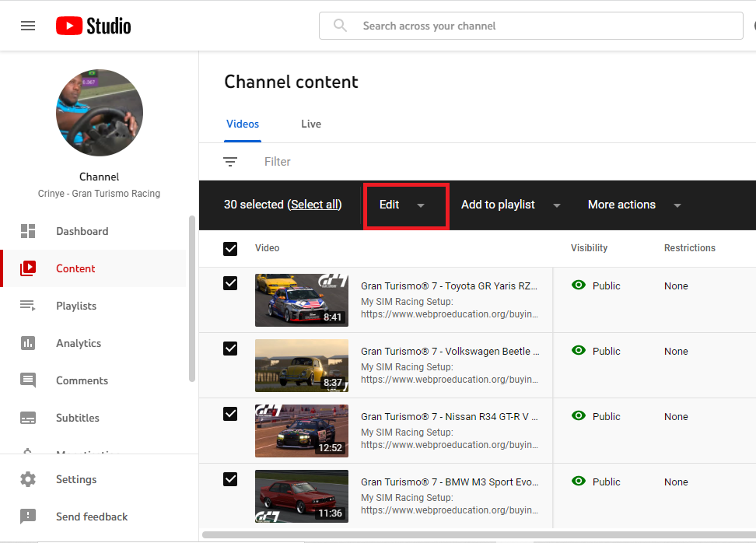Click the Subtitles icon
Screen dimensions: 756x543
click(x=28, y=418)
